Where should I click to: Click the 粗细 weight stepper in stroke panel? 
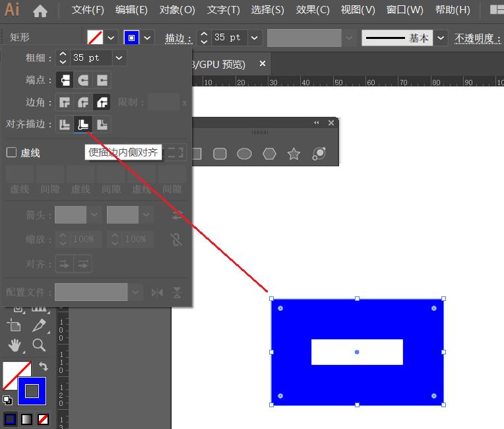[63, 58]
